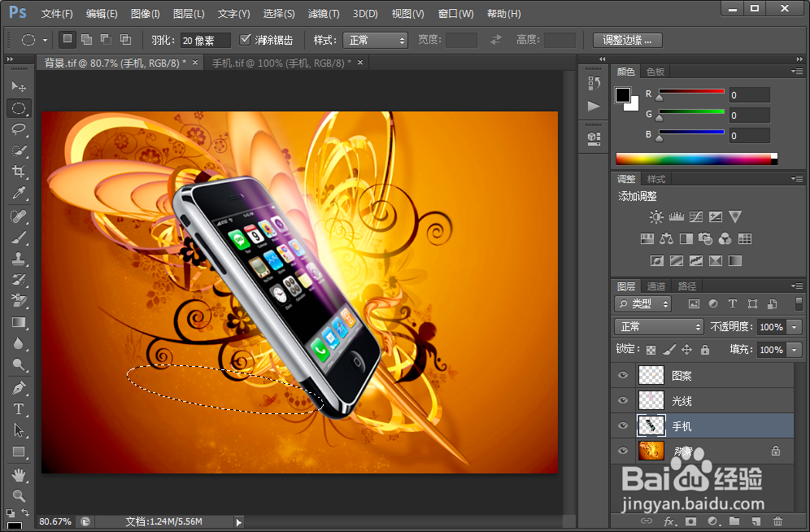Open the status bar info arrow

coord(238,522)
